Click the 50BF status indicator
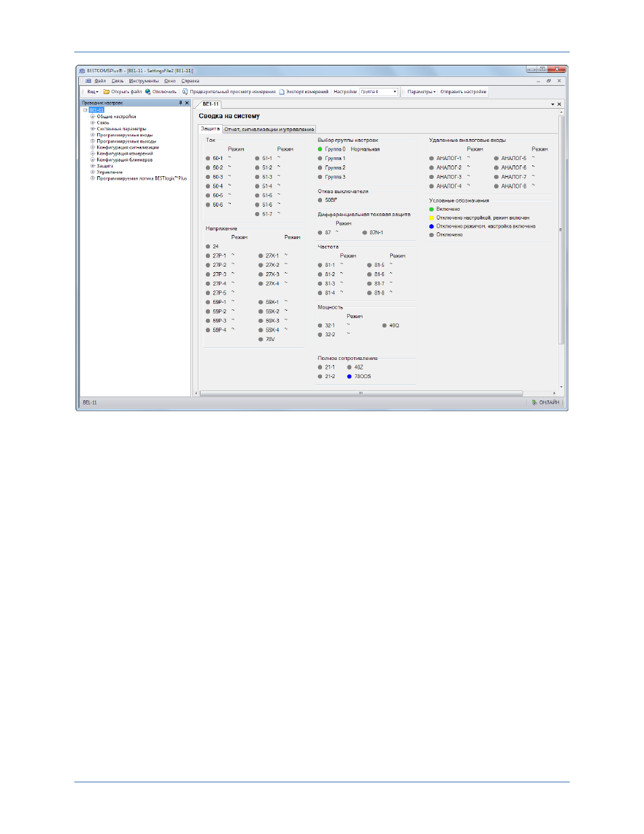The width and height of the screenshot is (644, 834). point(320,201)
